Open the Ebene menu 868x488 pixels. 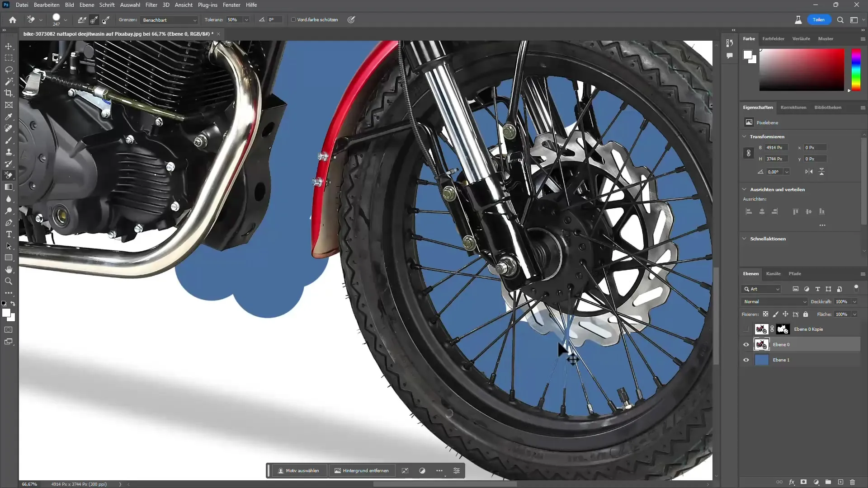pos(87,5)
